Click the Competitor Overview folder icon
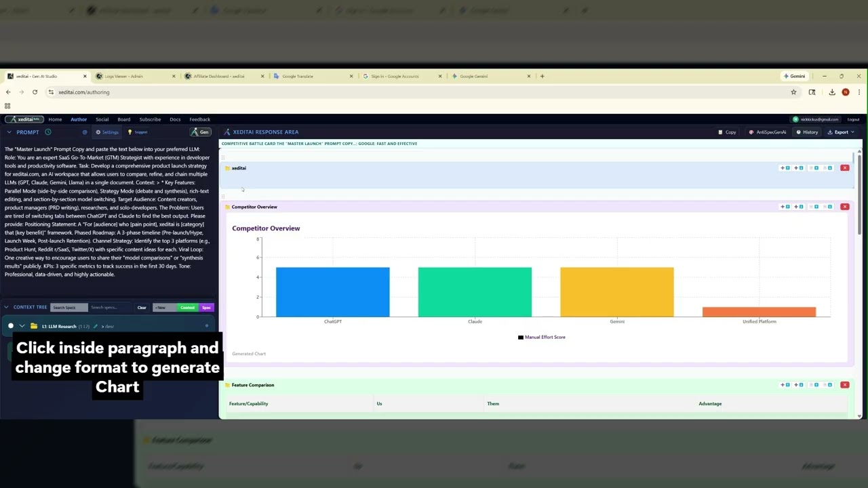Screen dimensions: 868x488 click(227, 207)
